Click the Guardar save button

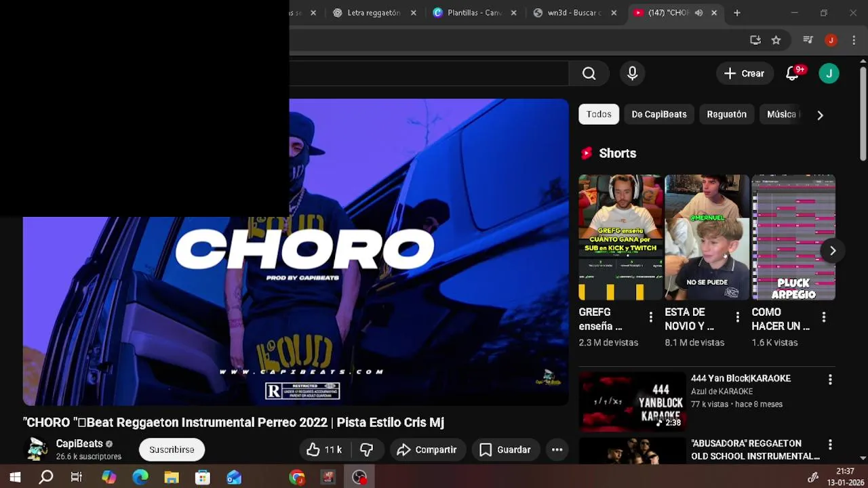pyautogui.click(x=505, y=449)
